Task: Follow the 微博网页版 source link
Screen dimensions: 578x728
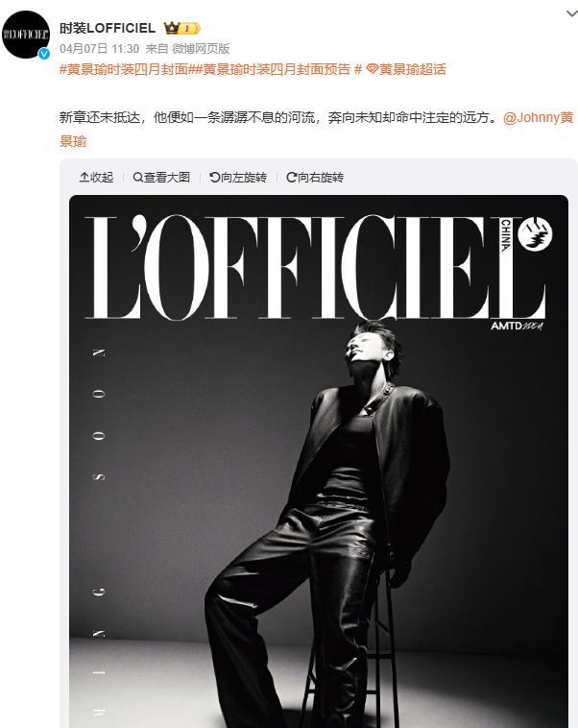Action: (201, 49)
